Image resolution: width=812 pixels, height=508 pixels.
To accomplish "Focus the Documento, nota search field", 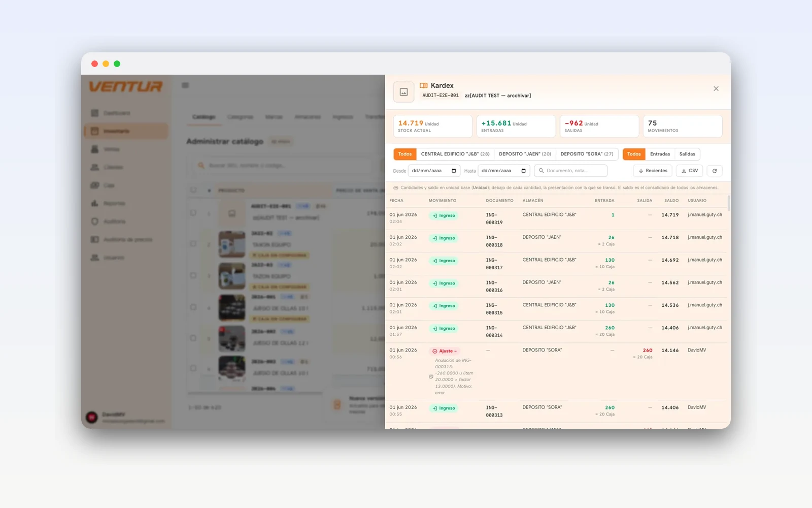I will point(571,171).
